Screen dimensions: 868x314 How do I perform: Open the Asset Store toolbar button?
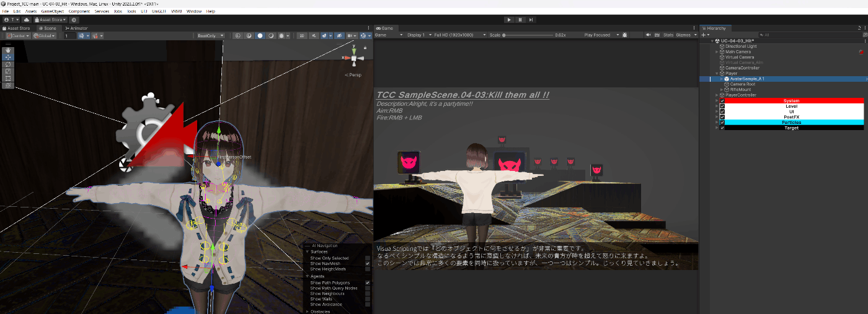(51, 20)
